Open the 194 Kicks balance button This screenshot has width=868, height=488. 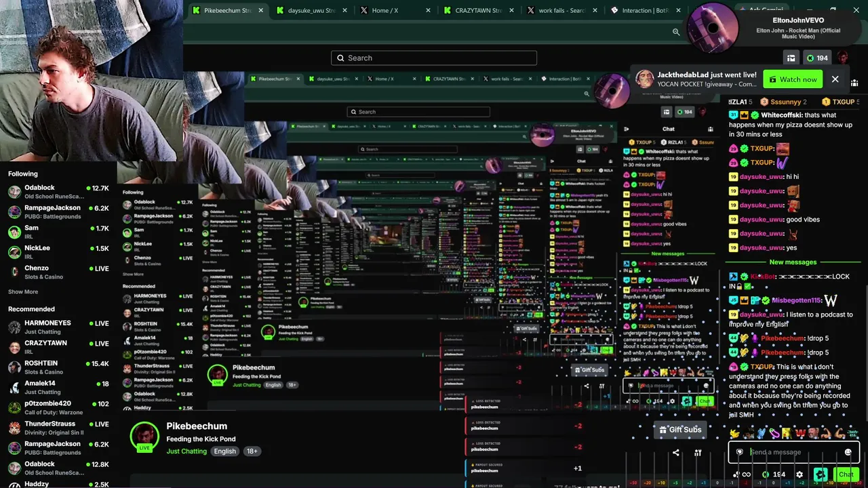click(x=816, y=58)
